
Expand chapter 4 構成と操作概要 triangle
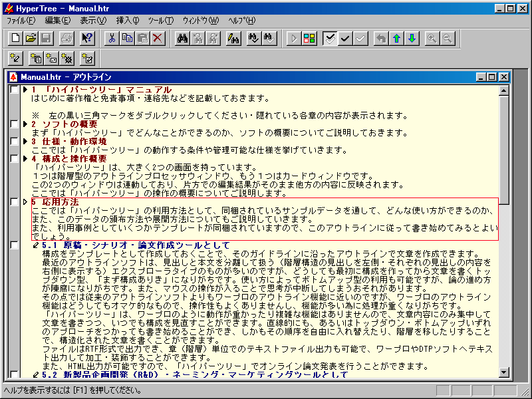[25, 159]
